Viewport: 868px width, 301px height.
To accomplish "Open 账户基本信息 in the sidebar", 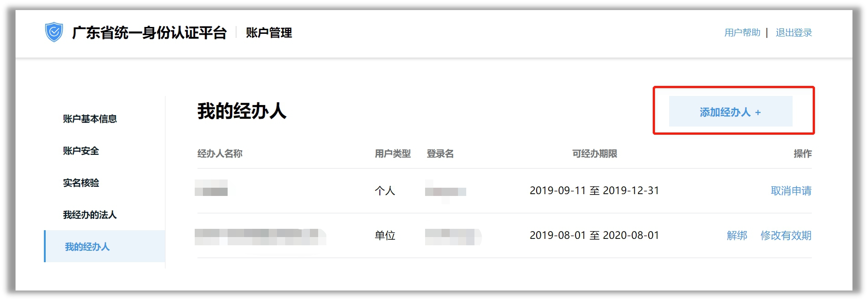I will click(x=90, y=119).
